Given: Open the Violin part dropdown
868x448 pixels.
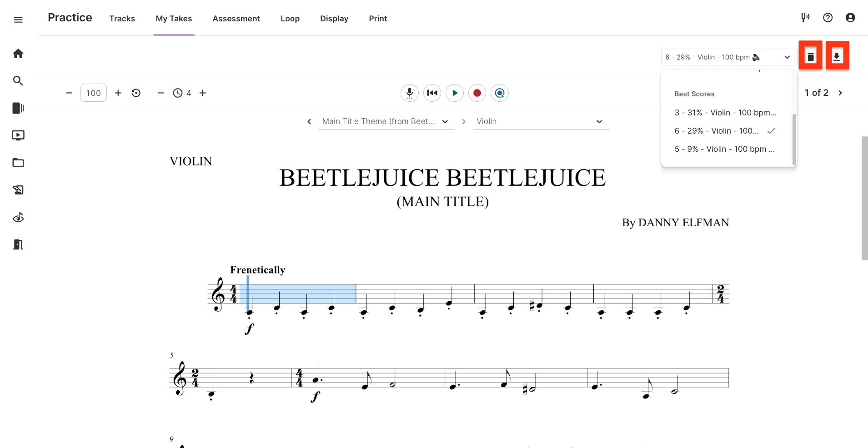Looking at the screenshot, I should tap(541, 121).
